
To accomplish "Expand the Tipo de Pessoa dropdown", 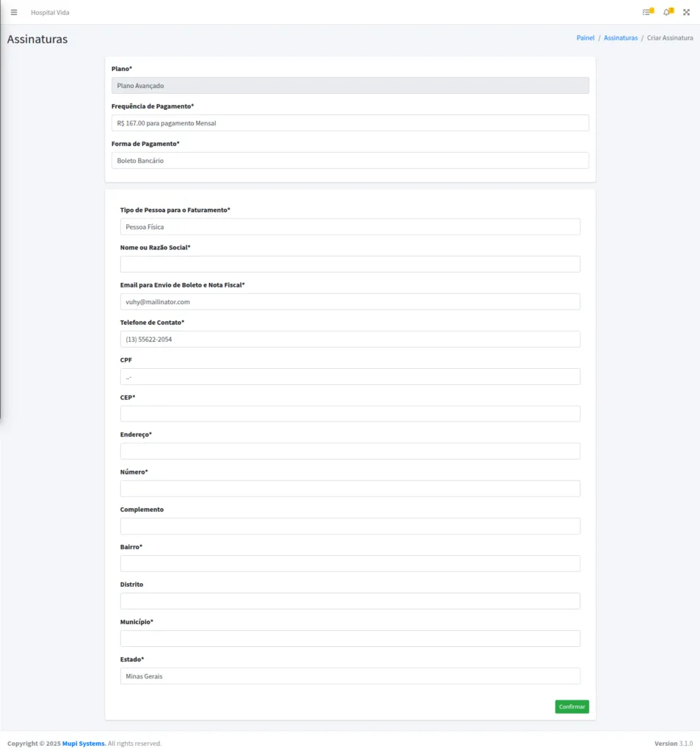I will tap(350, 227).
